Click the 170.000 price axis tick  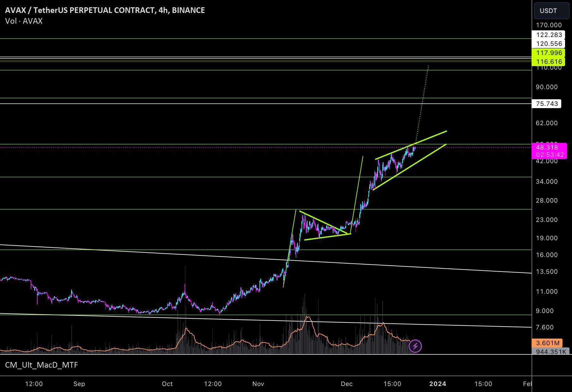click(x=549, y=25)
